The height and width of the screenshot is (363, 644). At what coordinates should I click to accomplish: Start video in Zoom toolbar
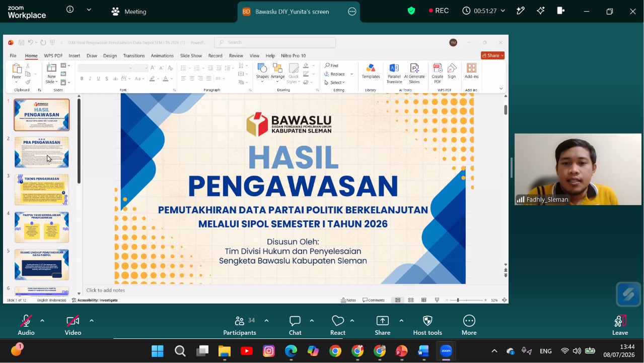click(73, 325)
